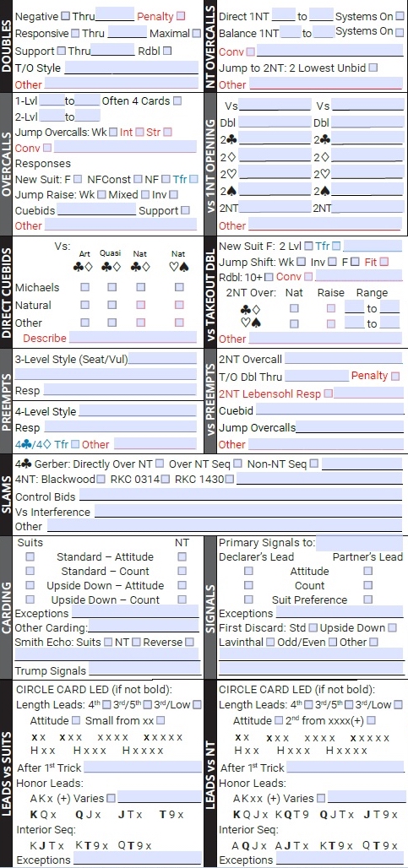This screenshot has width=408, height=868.
Task: Check the Negative doubles checkbox
Action: [x=65, y=16]
